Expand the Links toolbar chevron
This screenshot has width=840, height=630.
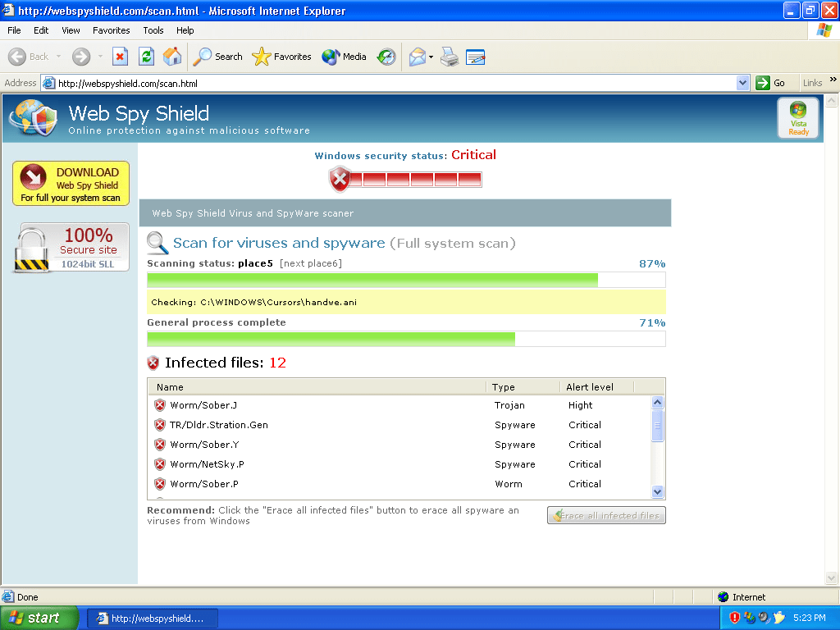tap(833, 80)
